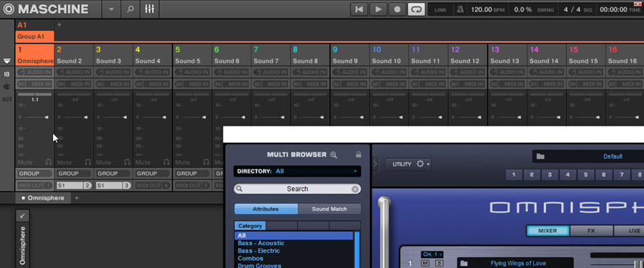Show the IO section of the mixer
The image size is (644, 268).
pos(7,75)
